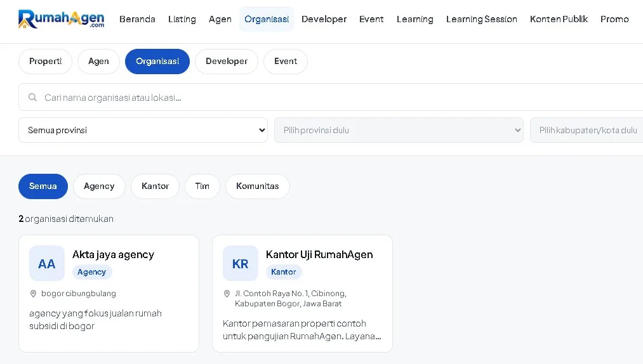Open Agen in the top navigation bar
643x364 pixels.
click(x=220, y=19)
